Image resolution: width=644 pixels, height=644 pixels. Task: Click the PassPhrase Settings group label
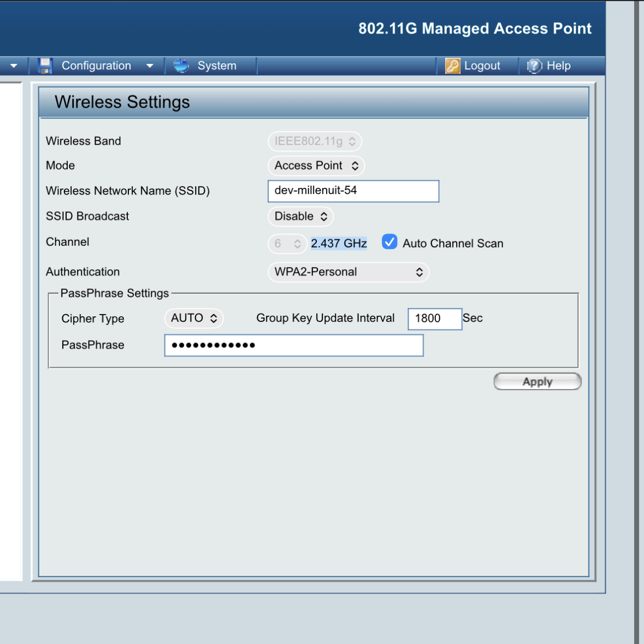(x=115, y=293)
